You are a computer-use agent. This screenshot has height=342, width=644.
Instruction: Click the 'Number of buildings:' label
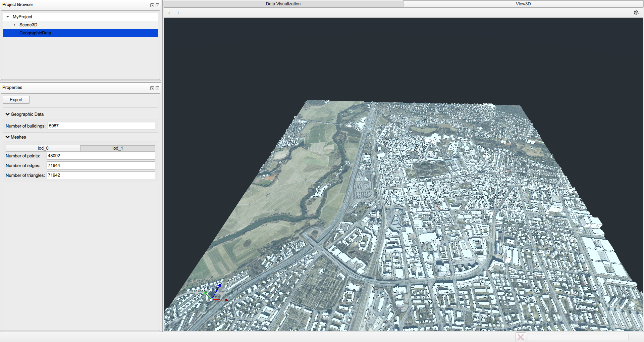[x=25, y=126]
